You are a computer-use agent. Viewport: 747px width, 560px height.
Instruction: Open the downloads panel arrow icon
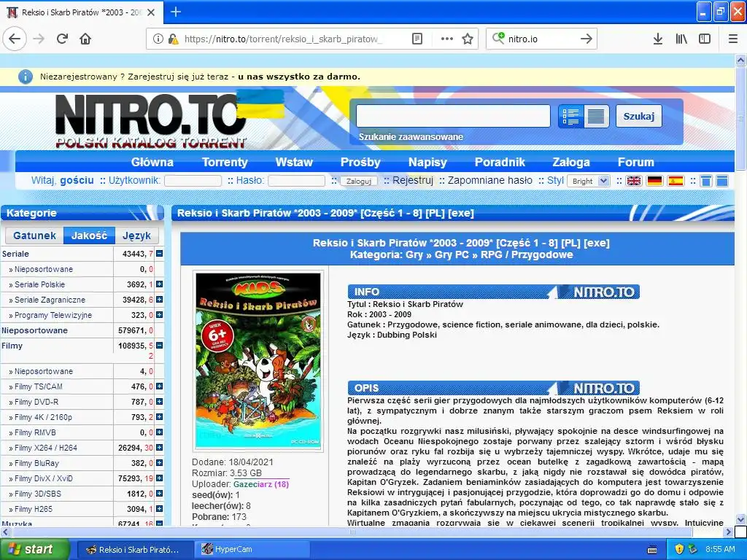pos(657,39)
